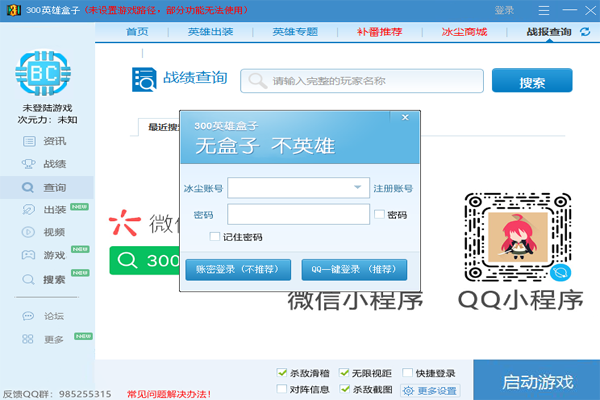Switch to the 补番推荐 tab
Viewport: 600px width, 400px height.
tap(380, 32)
